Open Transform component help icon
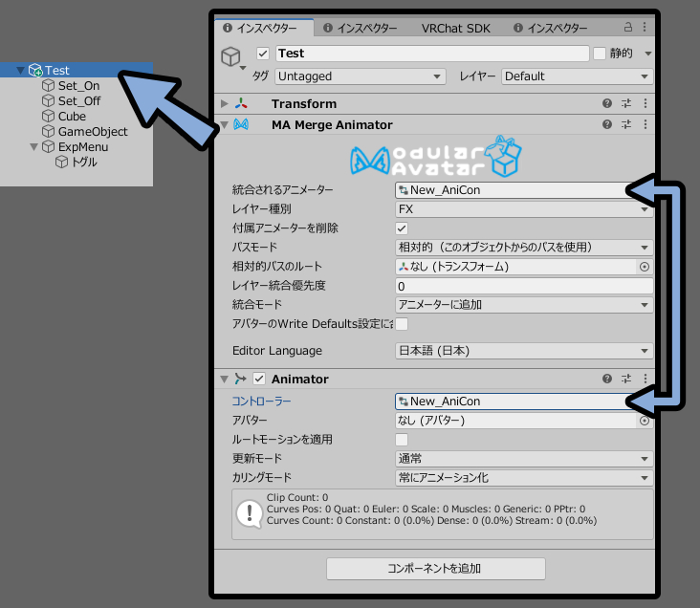Image resolution: width=700 pixels, height=608 pixels. click(x=606, y=103)
